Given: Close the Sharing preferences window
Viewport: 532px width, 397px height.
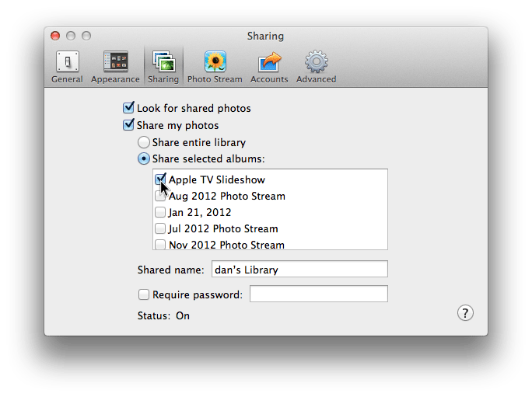Looking at the screenshot, I should 55,36.
